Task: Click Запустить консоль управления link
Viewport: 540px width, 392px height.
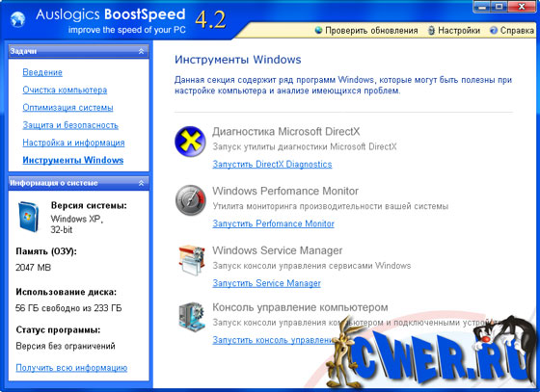Action: click(x=273, y=340)
